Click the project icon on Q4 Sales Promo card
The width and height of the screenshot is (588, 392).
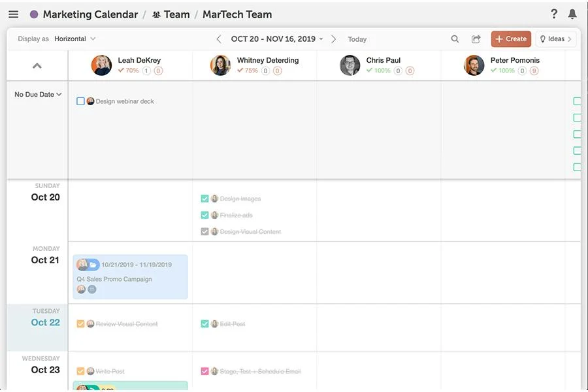tap(93, 265)
